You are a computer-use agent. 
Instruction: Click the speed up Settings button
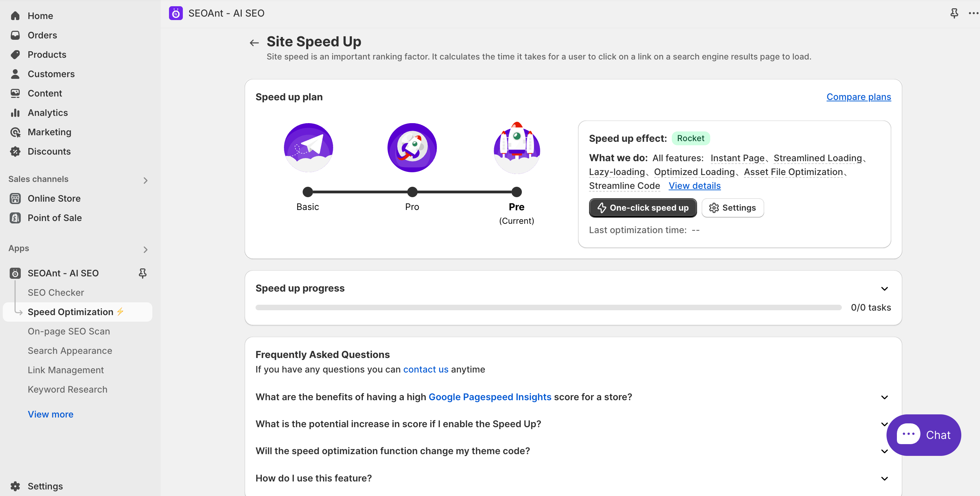point(732,208)
